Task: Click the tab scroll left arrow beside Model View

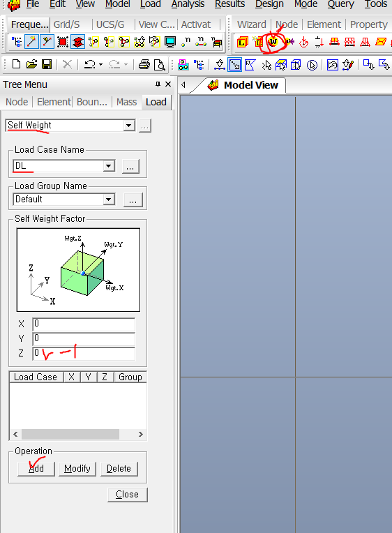Action: pyautogui.click(x=183, y=84)
